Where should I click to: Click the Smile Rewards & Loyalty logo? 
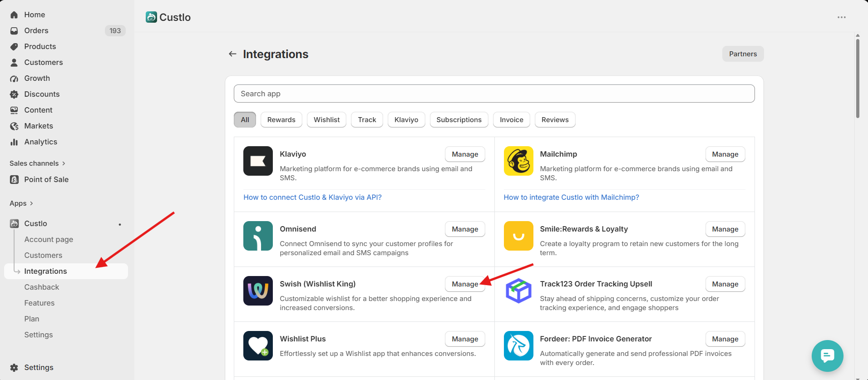[518, 236]
